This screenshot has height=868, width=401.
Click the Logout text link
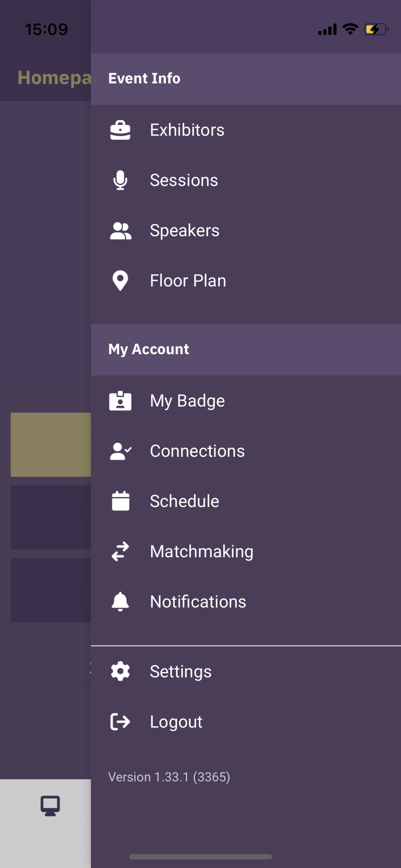tap(176, 722)
